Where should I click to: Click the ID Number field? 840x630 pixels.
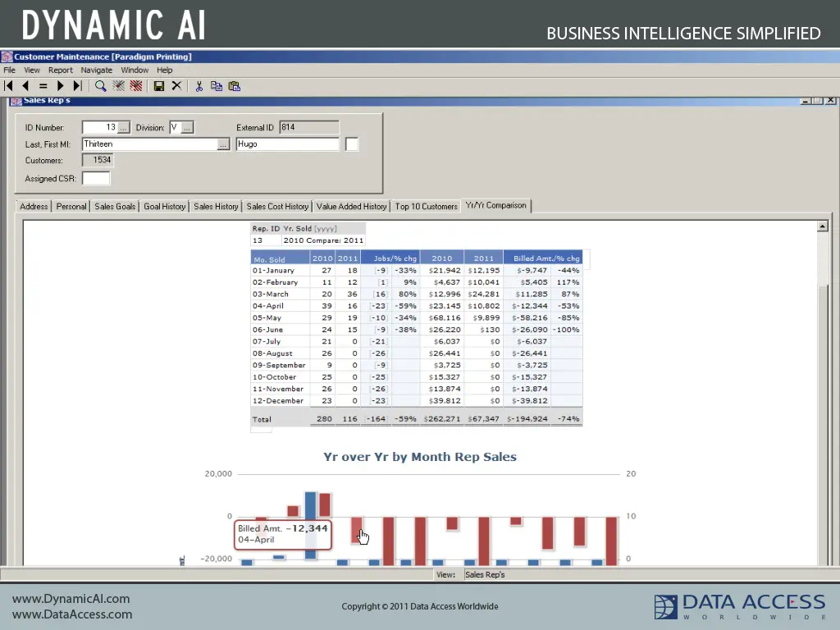click(99, 127)
